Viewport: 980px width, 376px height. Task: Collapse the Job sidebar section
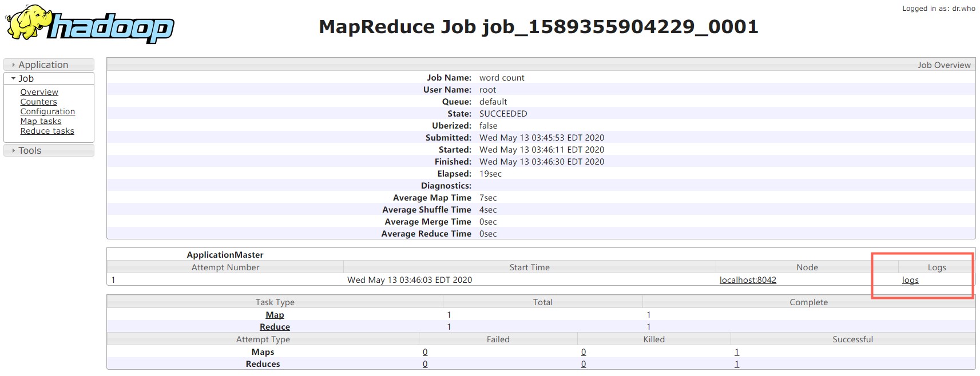pyautogui.click(x=49, y=78)
